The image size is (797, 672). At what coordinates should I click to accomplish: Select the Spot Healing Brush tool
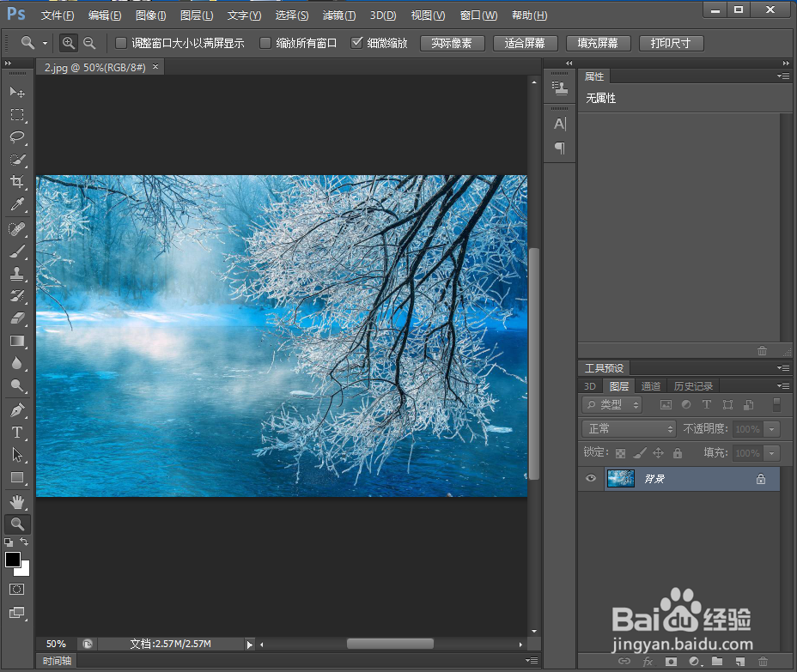point(17,229)
